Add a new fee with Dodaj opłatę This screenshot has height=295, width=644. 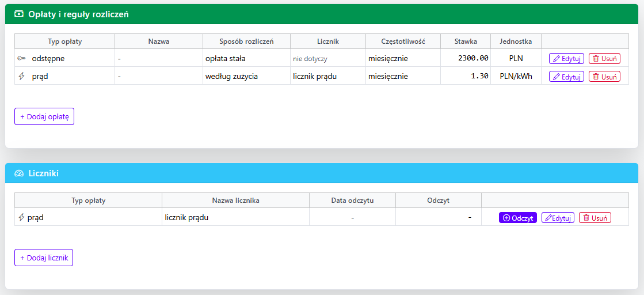[44, 116]
